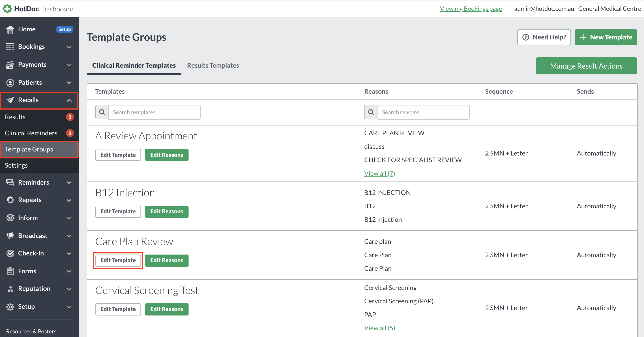The height and width of the screenshot is (337, 644).
Task: Open Settings under Recalls
Action: (39, 165)
